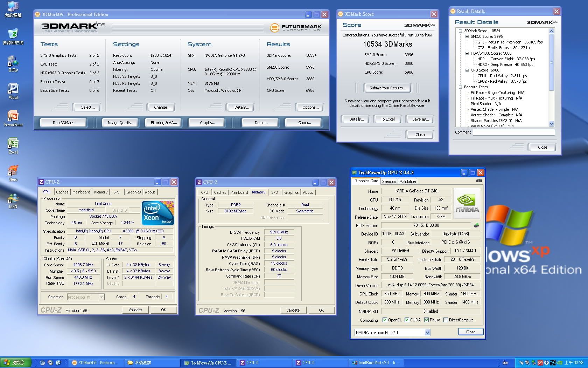Toggle the DirectCompute checkbox in GPU-Z
Viewport: 588px width, 368px height.
(446, 320)
